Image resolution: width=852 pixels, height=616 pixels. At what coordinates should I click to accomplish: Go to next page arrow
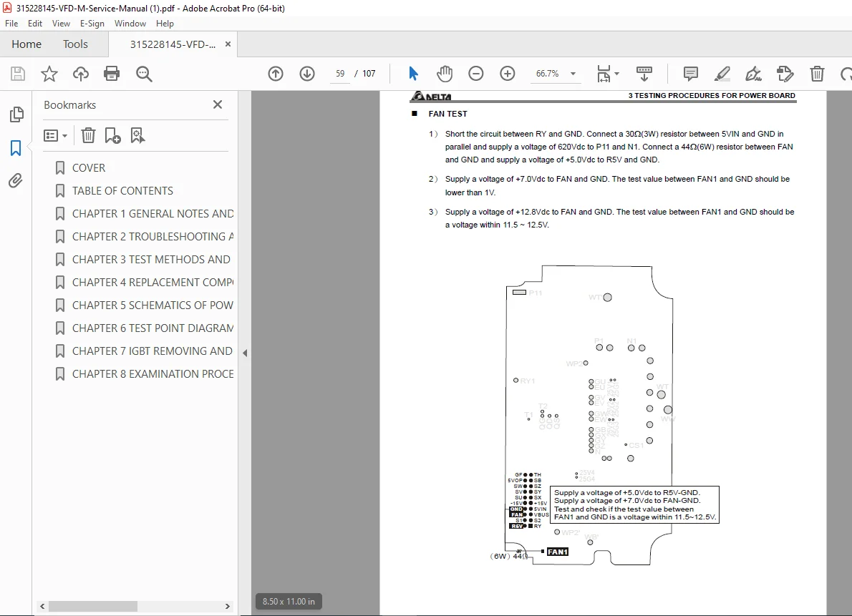click(x=307, y=73)
